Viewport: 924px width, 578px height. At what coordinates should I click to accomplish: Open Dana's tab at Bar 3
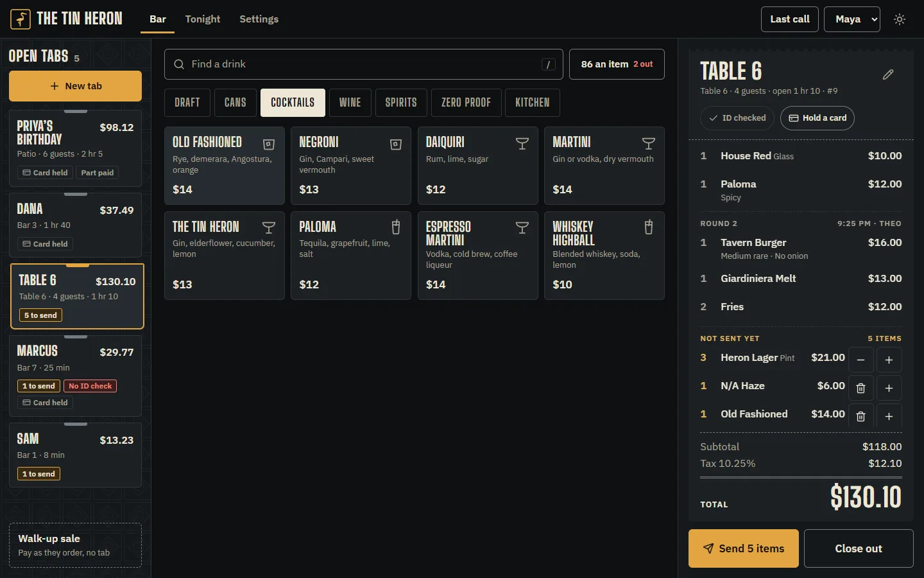click(x=76, y=225)
